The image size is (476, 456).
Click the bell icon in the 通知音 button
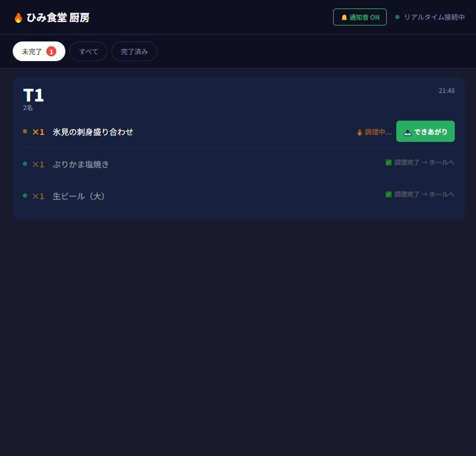coord(344,18)
